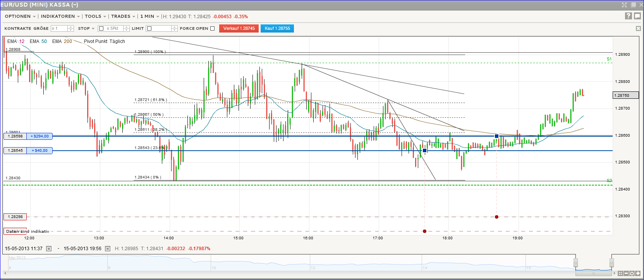Open the chat speech bubble icon
The width and height of the screenshot is (644, 280).
[637, 16]
